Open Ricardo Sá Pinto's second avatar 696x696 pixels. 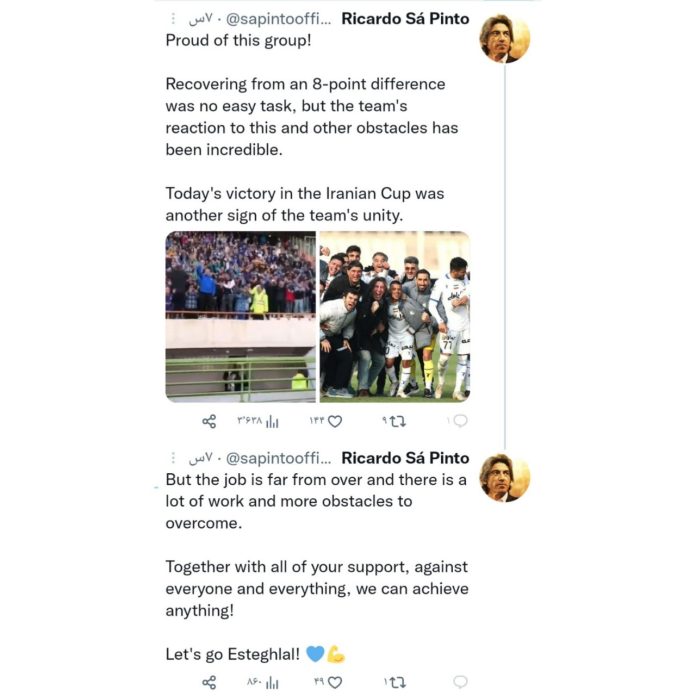(505, 478)
